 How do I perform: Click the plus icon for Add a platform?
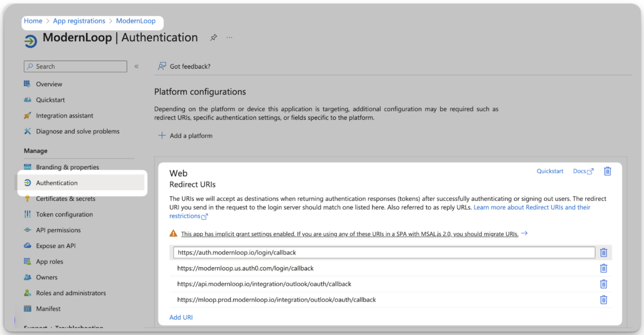(162, 135)
